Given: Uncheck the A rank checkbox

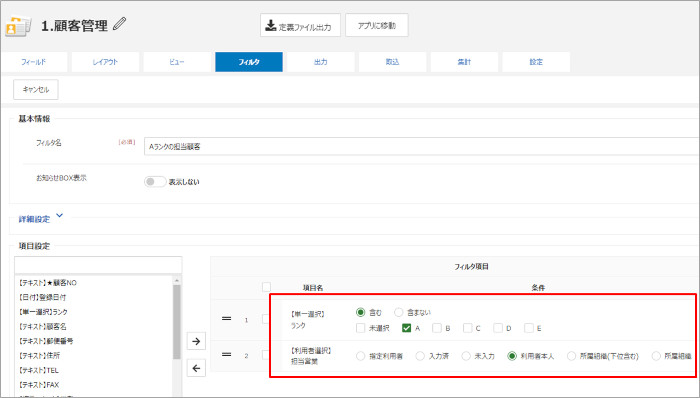Looking at the screenshot, I should (x=406, y=328).
